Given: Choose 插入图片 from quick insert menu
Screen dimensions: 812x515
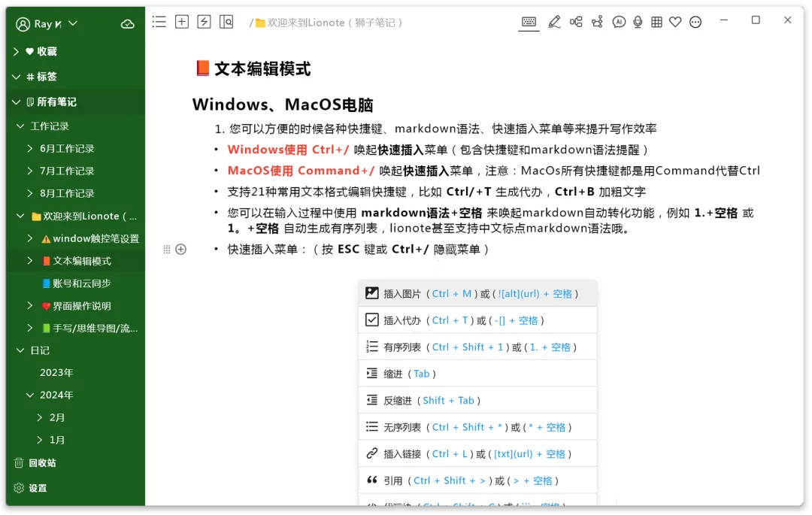Looking at the screenshot, I should pyautogui.click(x=477, y=293).
